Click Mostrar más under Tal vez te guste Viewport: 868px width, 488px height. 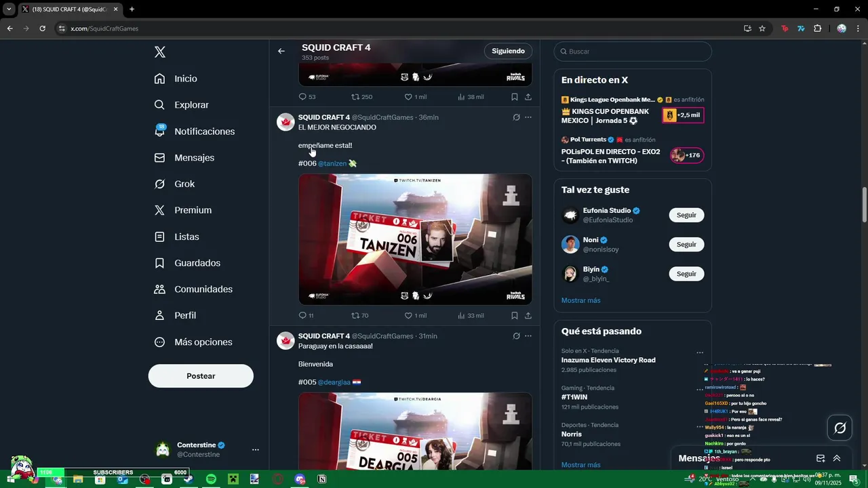pyautogui.click(x=580, y=300)
